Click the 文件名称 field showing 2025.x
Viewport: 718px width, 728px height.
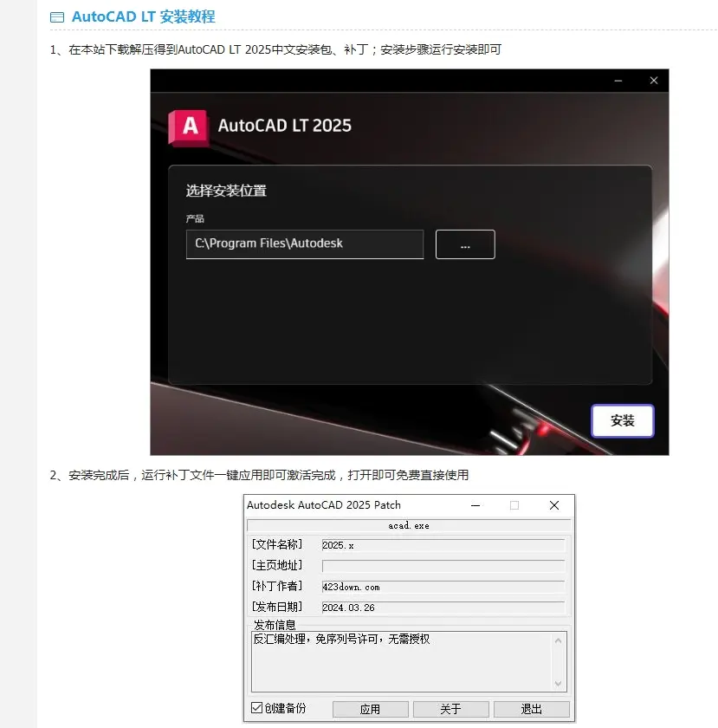[443, 545]
